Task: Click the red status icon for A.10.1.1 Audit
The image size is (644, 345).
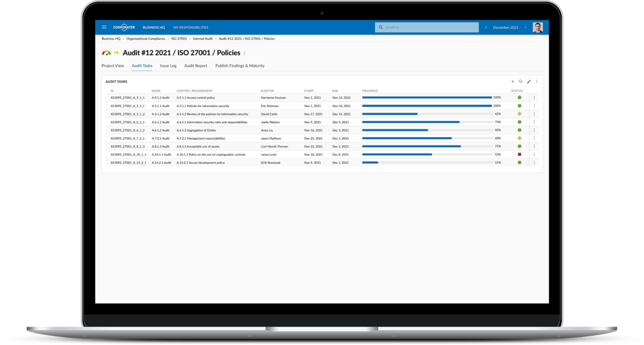Action: [519, 154]
